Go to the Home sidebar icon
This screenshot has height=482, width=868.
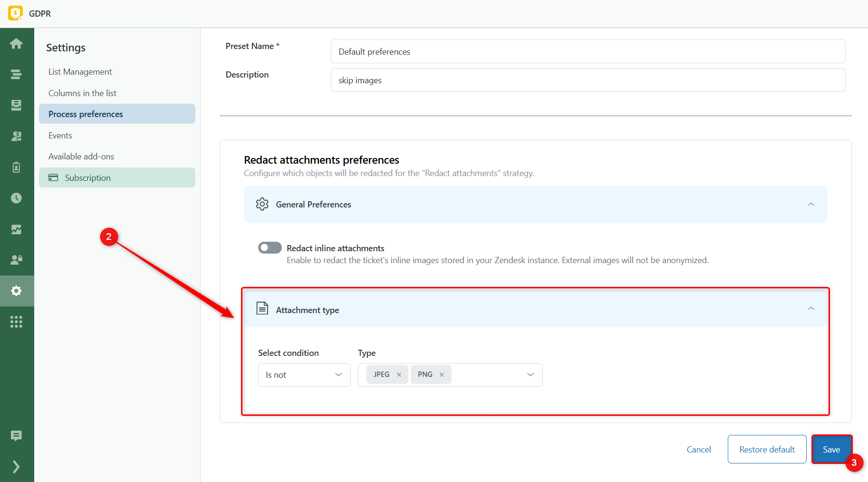coord(16,44)
